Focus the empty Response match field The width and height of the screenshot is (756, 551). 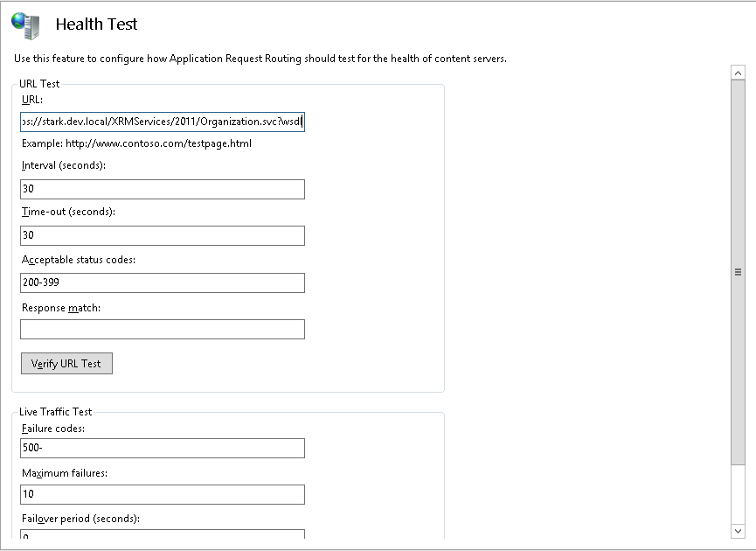[163, 329]
